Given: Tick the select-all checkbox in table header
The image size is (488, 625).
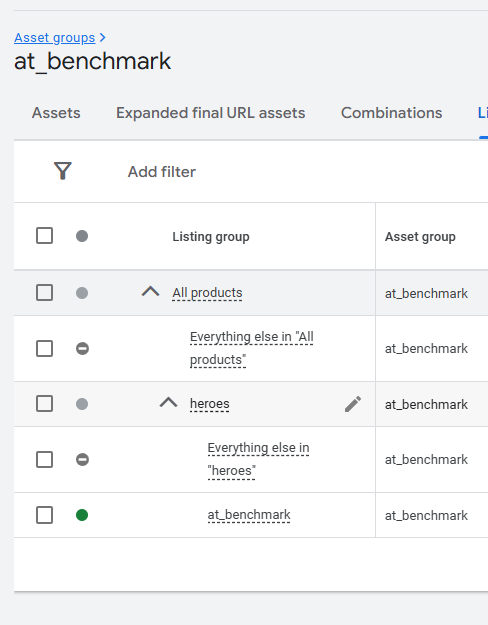Looking at the screenshot, I should tap(44, 236).
